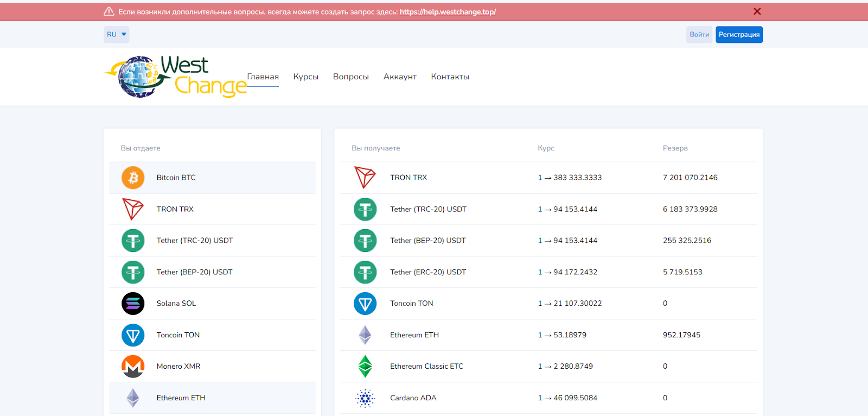Choose Tether (TRC-20) USDT to receive
Screen dimensions: 868x416
coord(548,209)
